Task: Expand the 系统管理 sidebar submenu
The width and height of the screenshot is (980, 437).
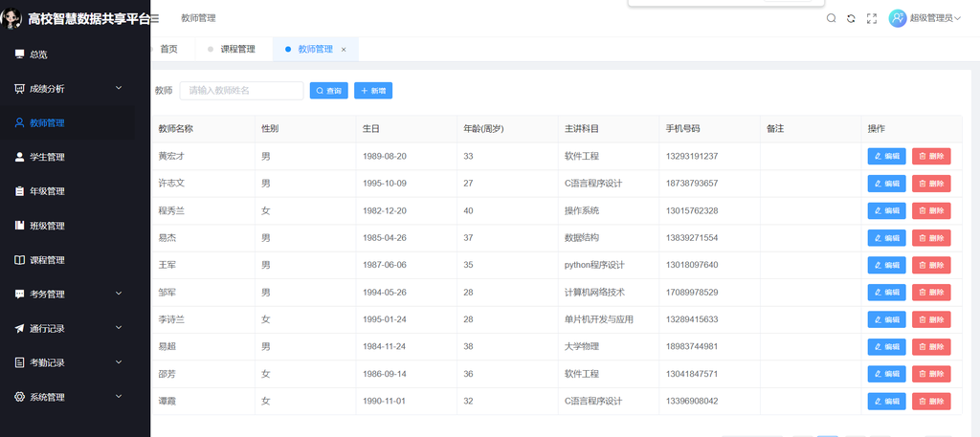Action: [67, 397]
